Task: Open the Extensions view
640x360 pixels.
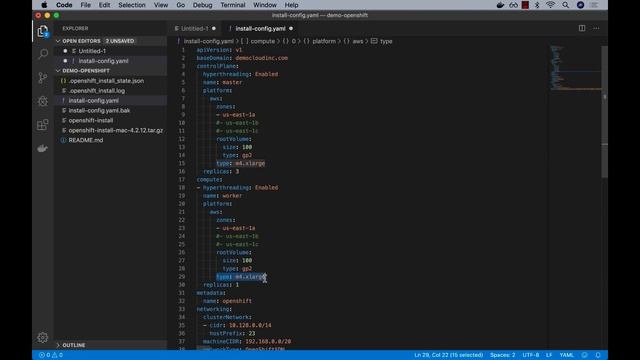Action: [43, 124]
